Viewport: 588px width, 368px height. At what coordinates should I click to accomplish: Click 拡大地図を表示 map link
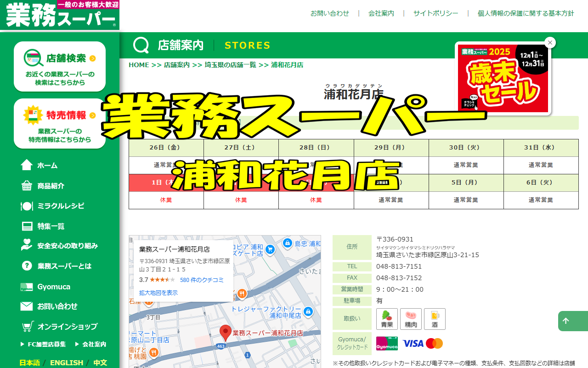pyautogui.click(x=158, y=293)
